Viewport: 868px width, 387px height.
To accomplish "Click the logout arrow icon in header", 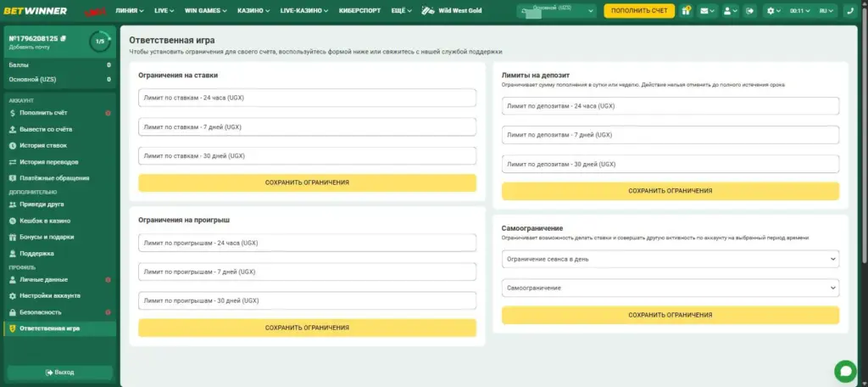I will tap(750, 10).
